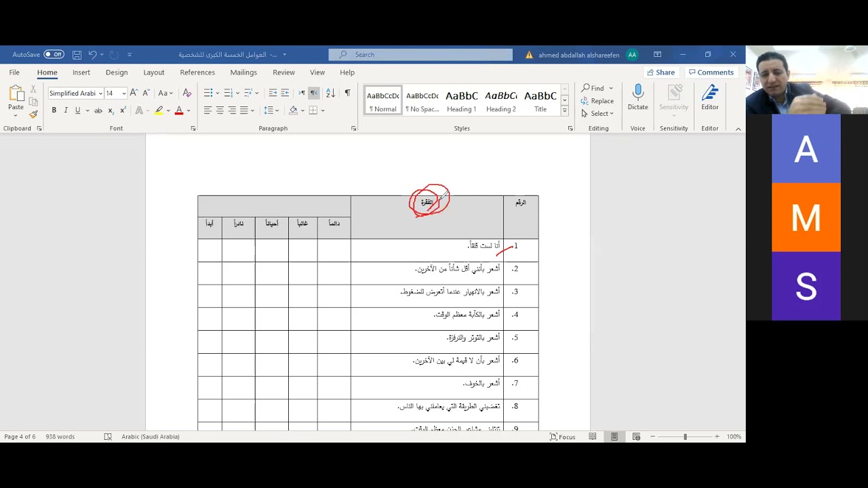Click Find in Editing group
Viewport: 868px width, 488px height.
(593, 88)
